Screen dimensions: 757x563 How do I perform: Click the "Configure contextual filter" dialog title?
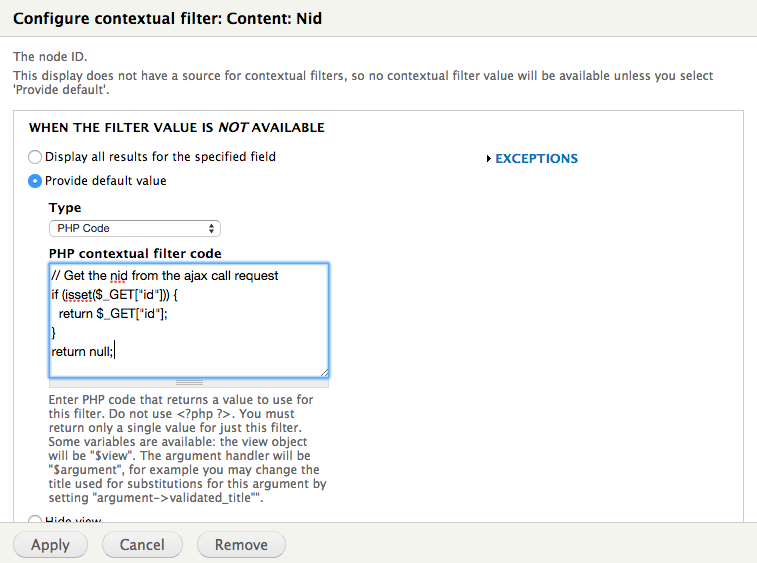167,19
